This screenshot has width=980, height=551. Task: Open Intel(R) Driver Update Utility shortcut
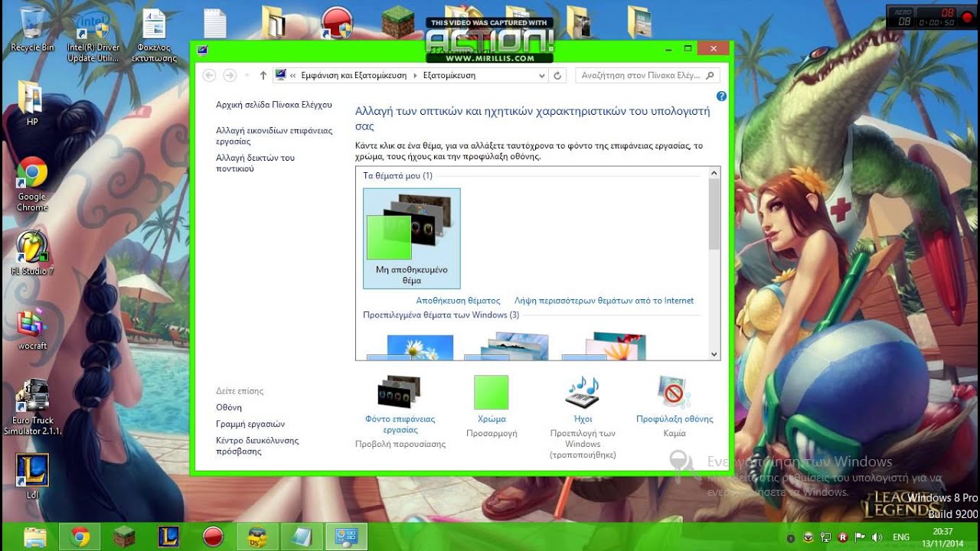pyautogui.click(x=93, y=34)
